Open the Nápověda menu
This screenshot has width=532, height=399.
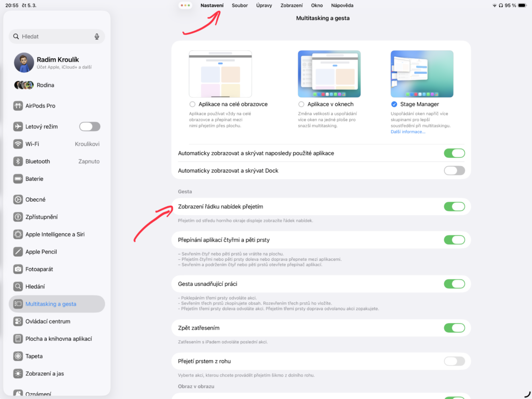342,6
